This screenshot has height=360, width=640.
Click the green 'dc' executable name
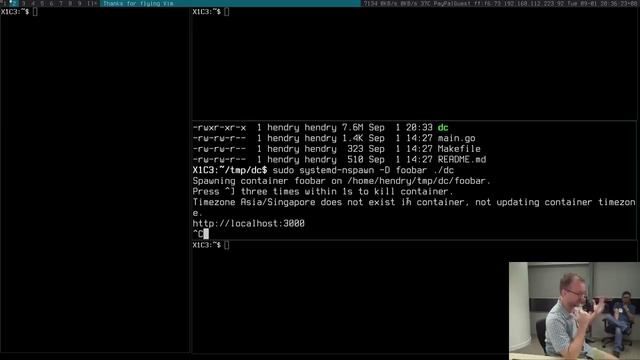tap(443, 128)
